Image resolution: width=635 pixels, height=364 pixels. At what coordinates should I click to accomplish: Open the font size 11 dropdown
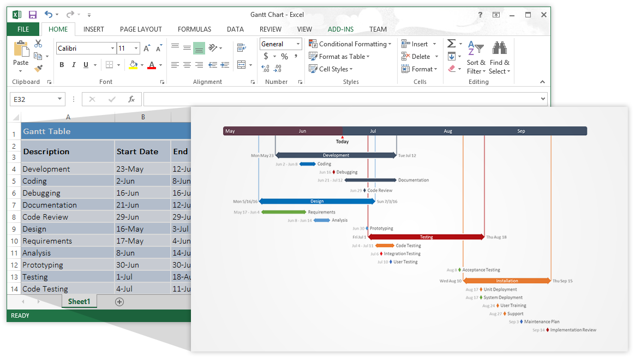click(x=136, y=48)
